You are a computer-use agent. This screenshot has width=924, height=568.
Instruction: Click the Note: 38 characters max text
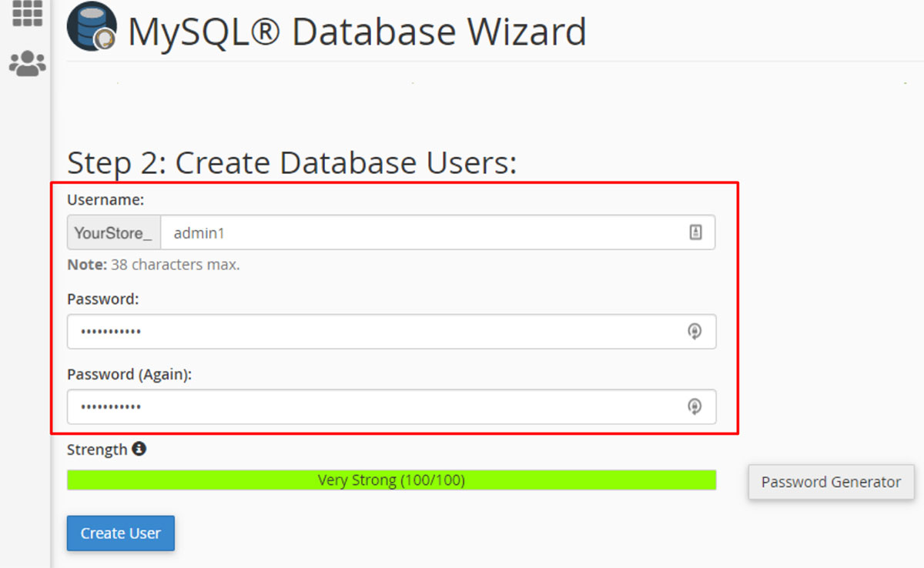[153, 265]
